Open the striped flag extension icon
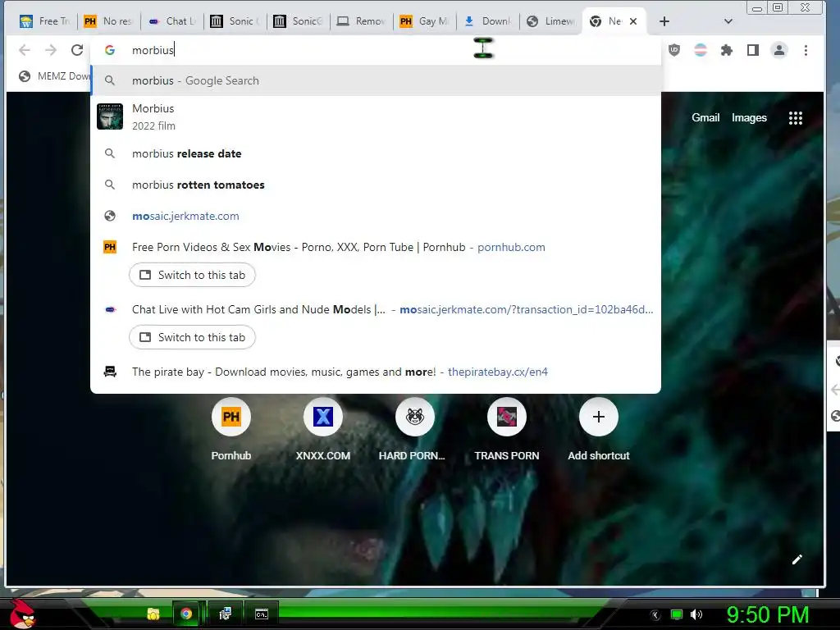 point(701,50)
